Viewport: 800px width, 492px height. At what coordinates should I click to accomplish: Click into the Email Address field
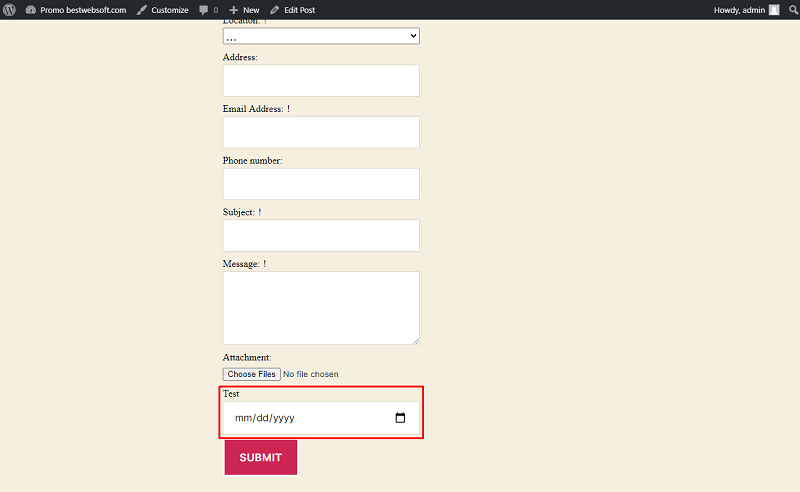tap(321, 132)
